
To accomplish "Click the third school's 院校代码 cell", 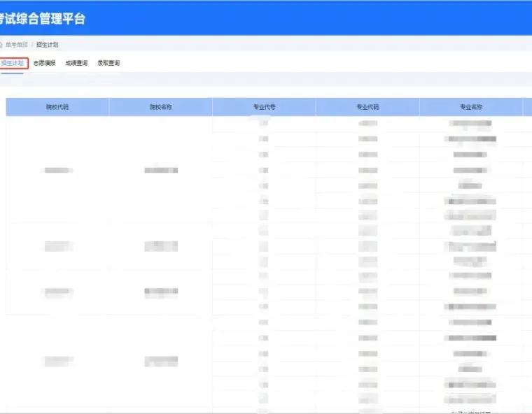I will tap(57, 292).
